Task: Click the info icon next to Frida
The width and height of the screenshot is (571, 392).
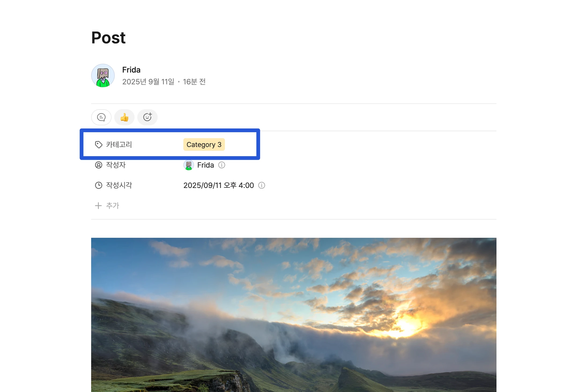Action: point(222,165)
